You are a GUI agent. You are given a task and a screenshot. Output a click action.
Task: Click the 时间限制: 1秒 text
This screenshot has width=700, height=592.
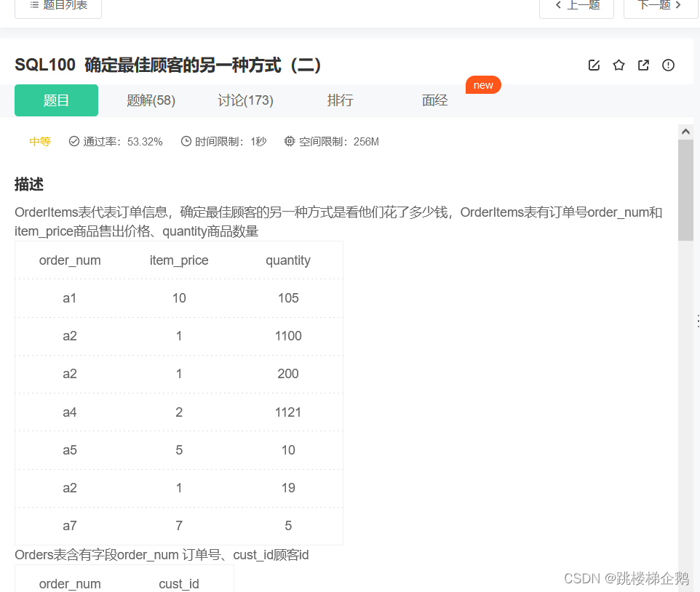click(x=231, y=142)
